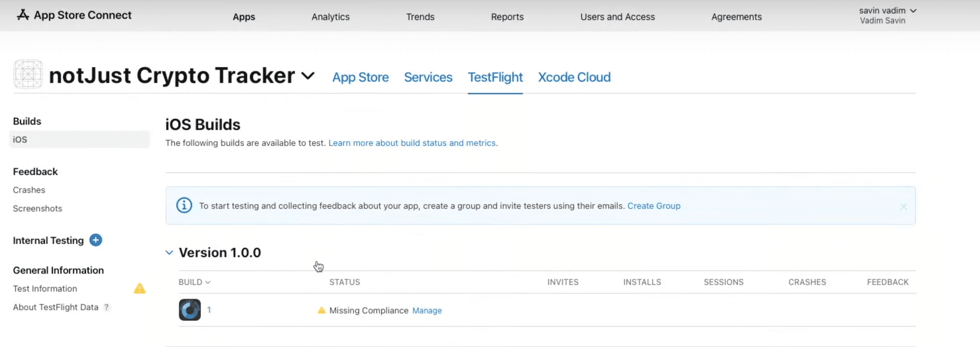This screenshot has height=347, width=980.
Task: Open Crashes under Feedback
Action: (29, 190)
